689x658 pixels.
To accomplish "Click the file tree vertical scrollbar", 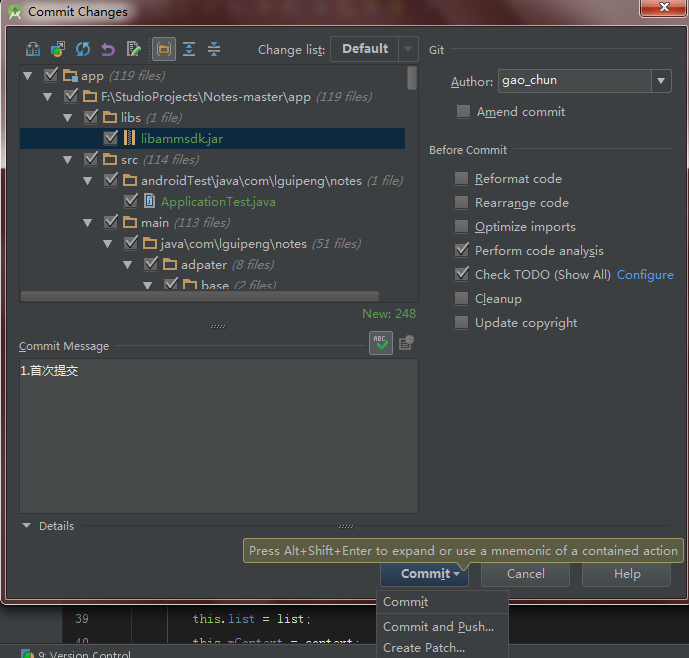I will coord(412,78).
